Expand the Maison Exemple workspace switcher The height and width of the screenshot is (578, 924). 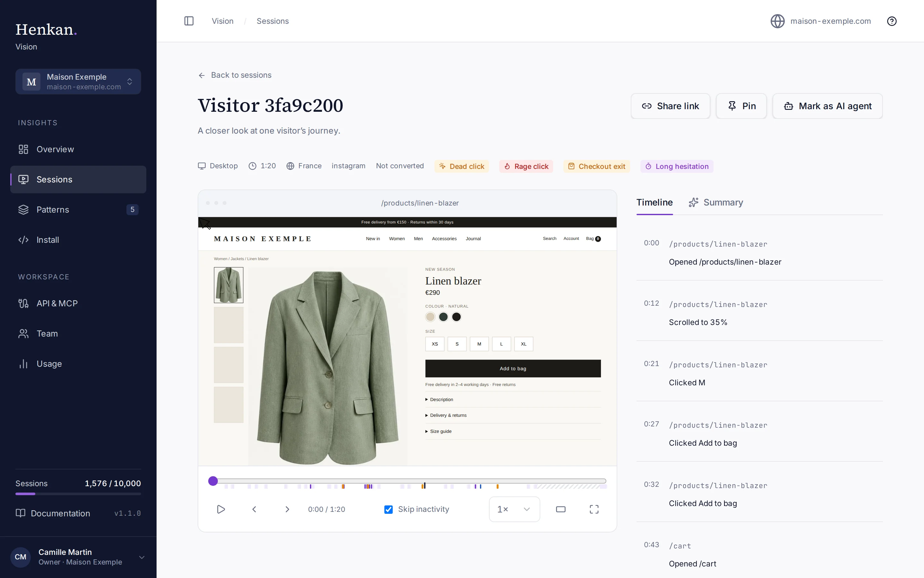point(78,82)
